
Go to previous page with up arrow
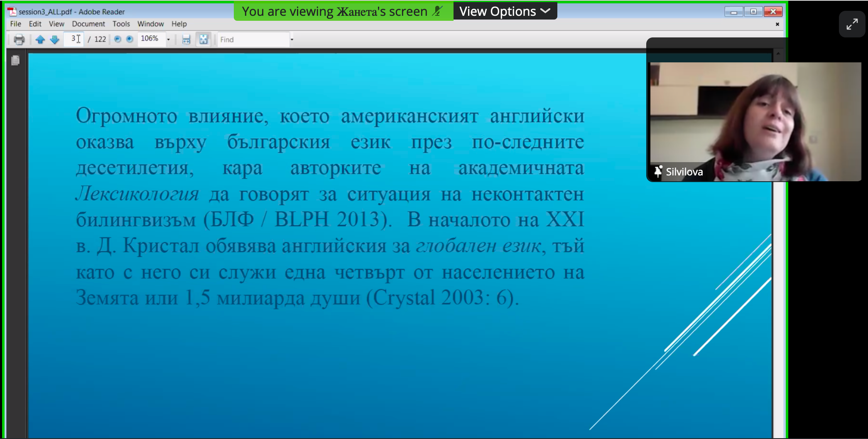(40, 39)
